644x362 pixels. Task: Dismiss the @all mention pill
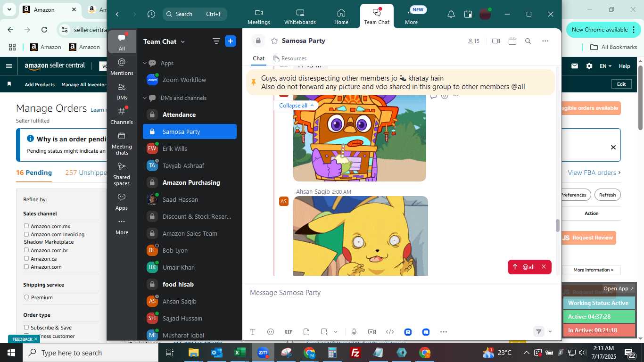pyautogui.click(x=544, y=267)
